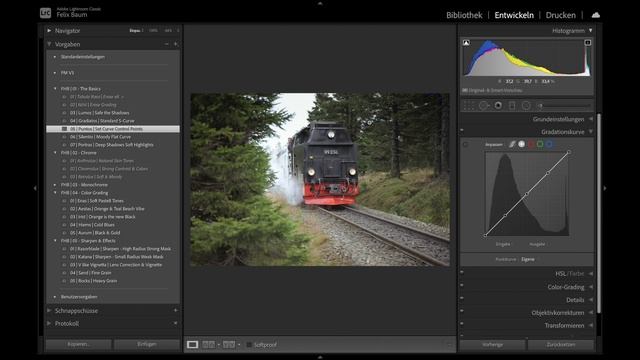The height and width of the screenshot is (360, 640).
Task: Add a snapshot in Schnappschüsse panel
Action: point(176,310)
